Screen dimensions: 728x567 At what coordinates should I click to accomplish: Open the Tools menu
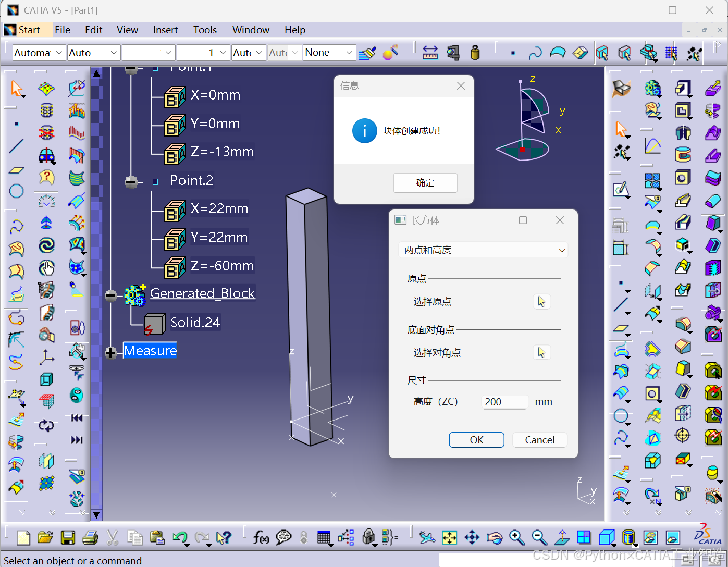(x=205, y=30)
